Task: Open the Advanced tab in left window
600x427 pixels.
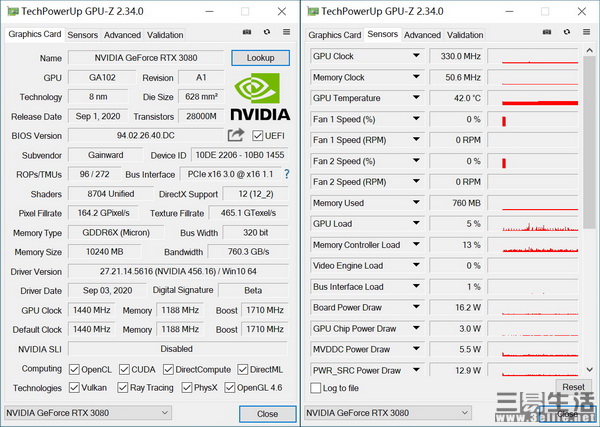Action: (122, 35)
